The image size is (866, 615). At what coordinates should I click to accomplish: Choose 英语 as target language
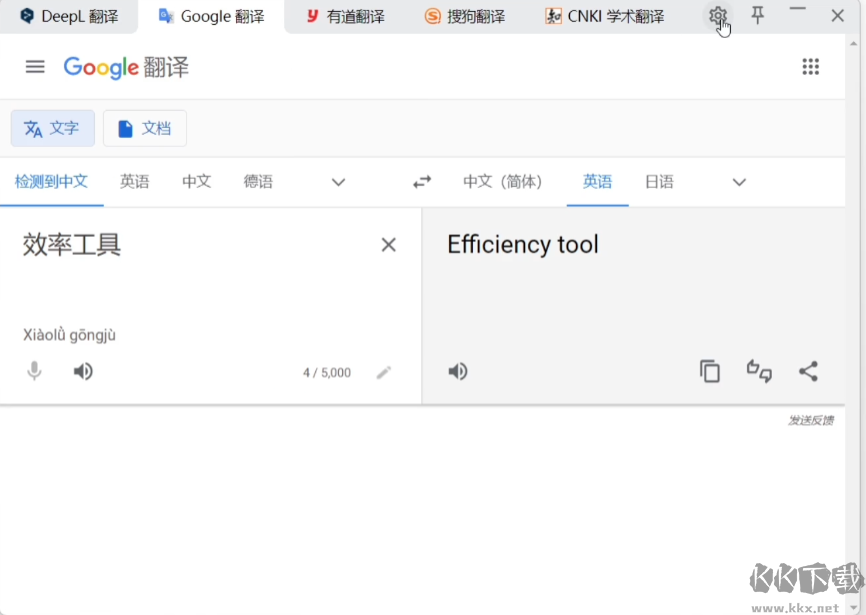click(598, 182)
